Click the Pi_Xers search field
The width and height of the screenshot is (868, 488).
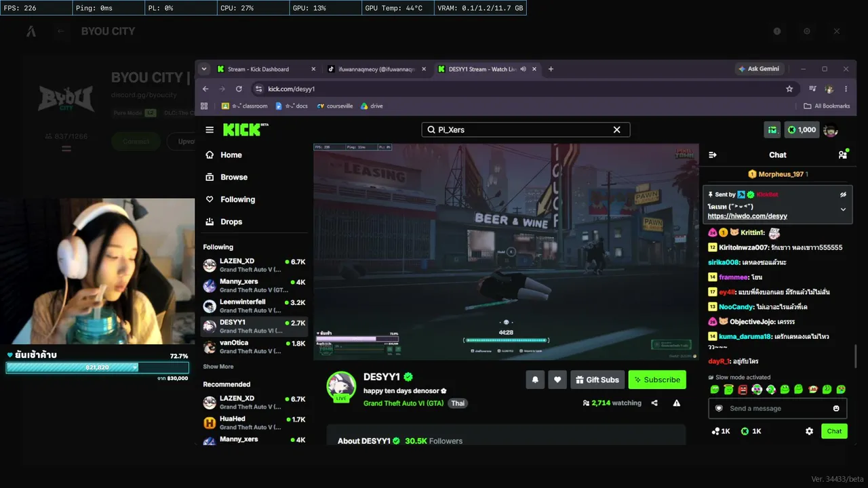click(526, 129)
